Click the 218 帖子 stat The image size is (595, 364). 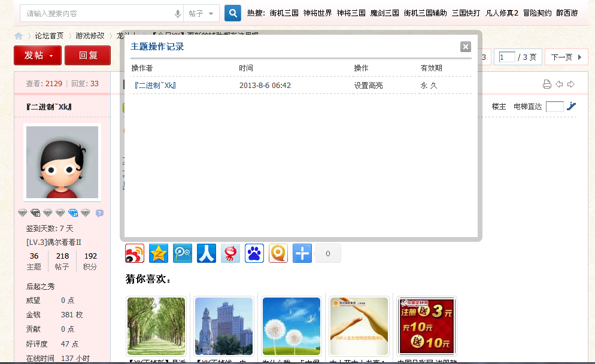point(62,261)
